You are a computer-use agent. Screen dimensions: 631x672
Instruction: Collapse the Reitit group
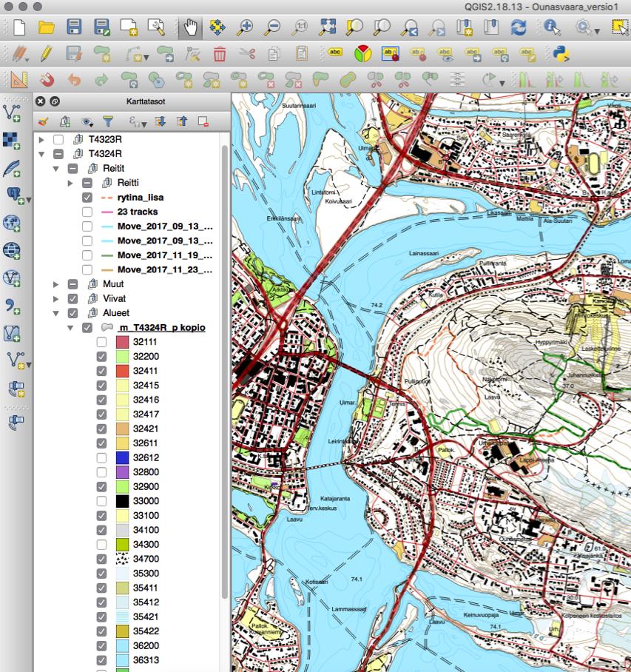56,169
